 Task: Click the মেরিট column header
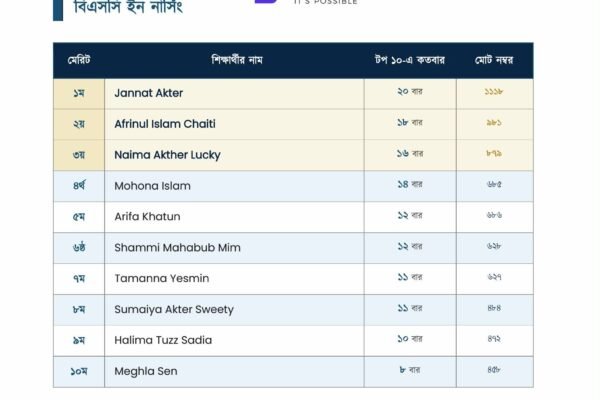79,60
